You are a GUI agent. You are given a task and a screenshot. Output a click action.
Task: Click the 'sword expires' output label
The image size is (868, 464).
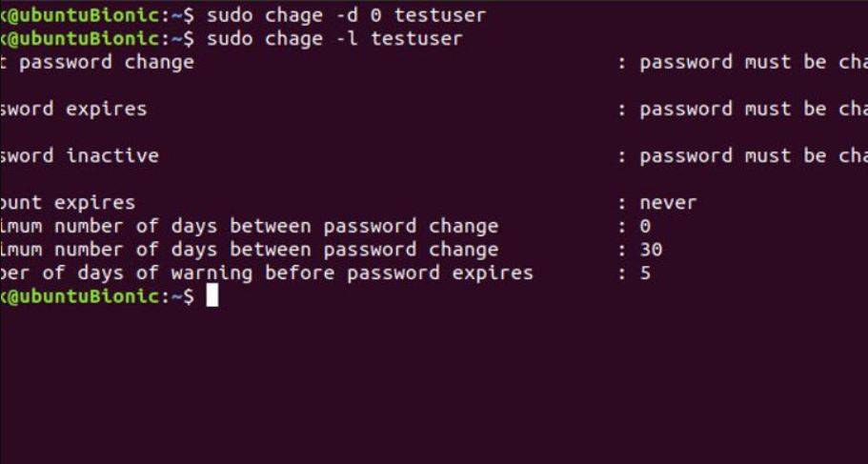coord(73,109)
